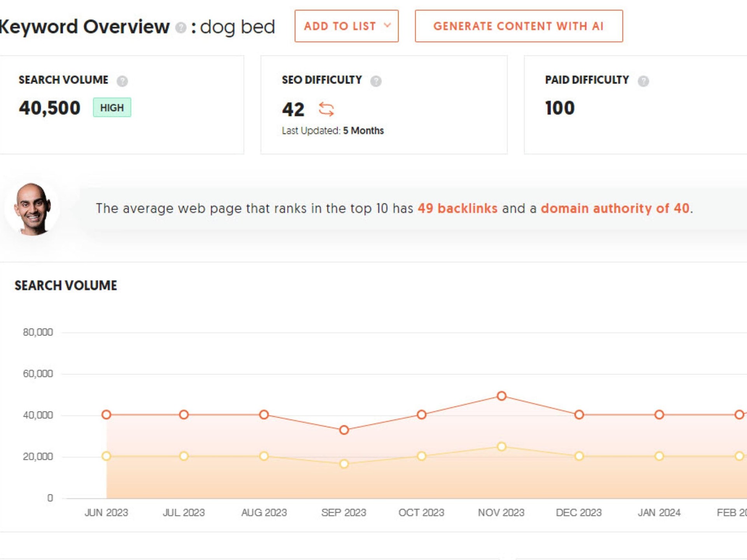Viewport: 747px width, 560px height.
Task: Click help icon next to Keyword Overview title
Action: tap(181, 28)
